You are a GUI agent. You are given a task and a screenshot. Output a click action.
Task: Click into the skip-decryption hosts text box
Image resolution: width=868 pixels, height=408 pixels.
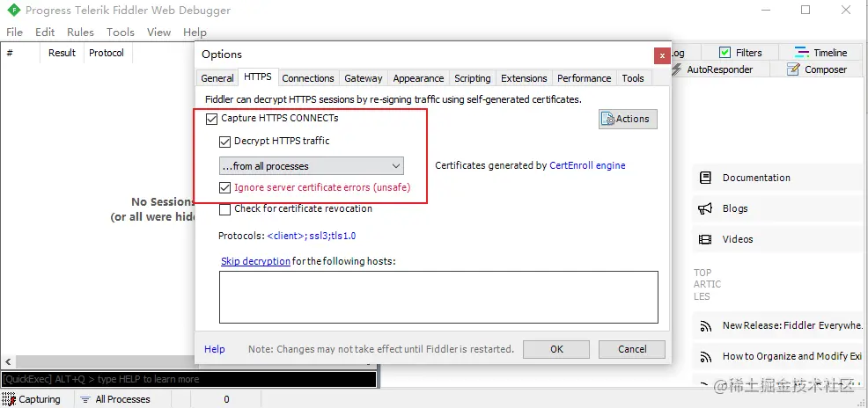438,297
